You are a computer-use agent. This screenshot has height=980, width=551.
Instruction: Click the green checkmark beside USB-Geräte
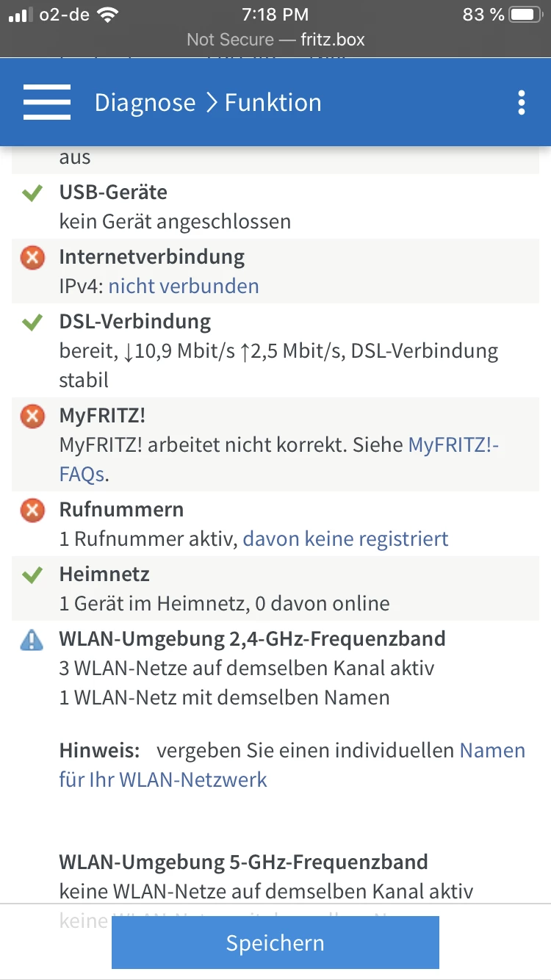[x=32, y=193]
